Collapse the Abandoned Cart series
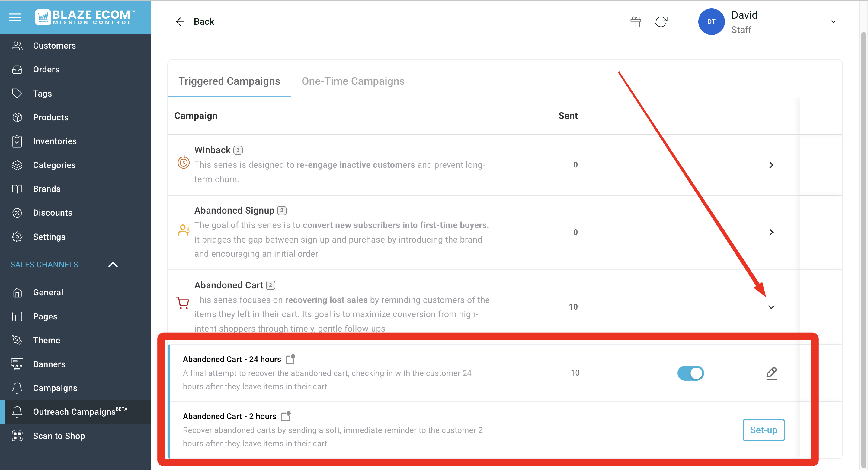 tap(771, 307)
